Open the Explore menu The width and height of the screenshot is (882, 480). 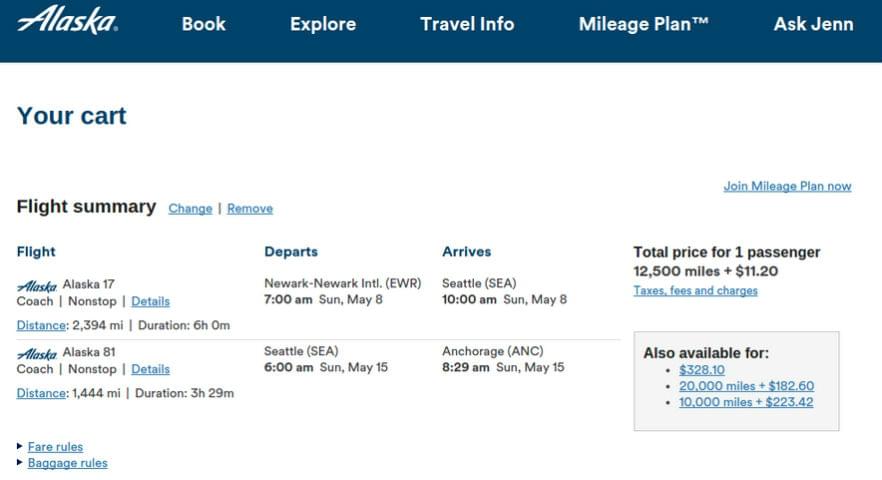323,24
